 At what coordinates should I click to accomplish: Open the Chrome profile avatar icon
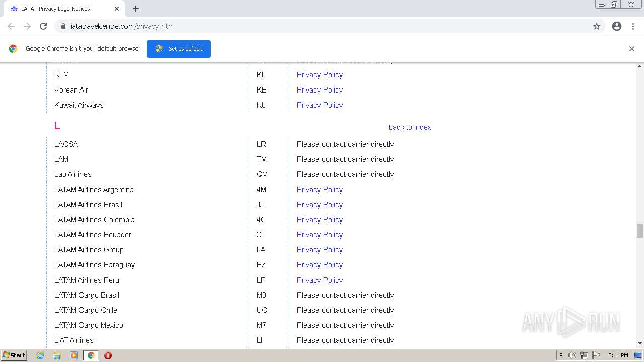click(x=617, y=26)
